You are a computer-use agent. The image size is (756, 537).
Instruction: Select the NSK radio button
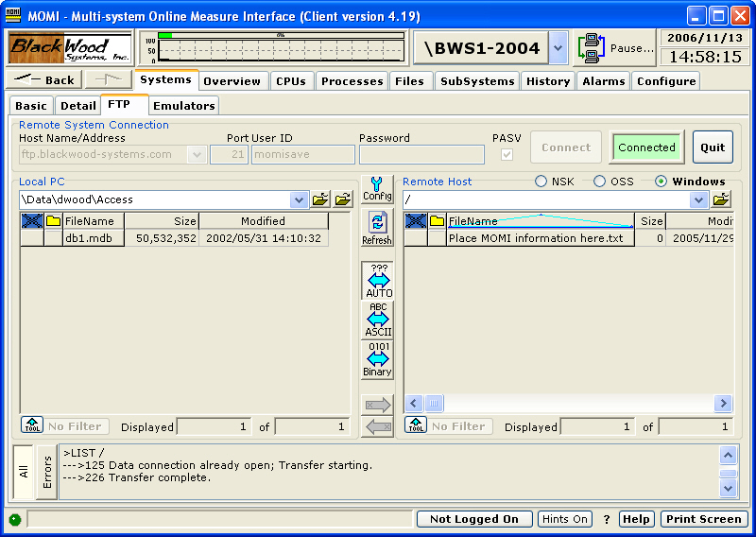click(x=541, y=182)
